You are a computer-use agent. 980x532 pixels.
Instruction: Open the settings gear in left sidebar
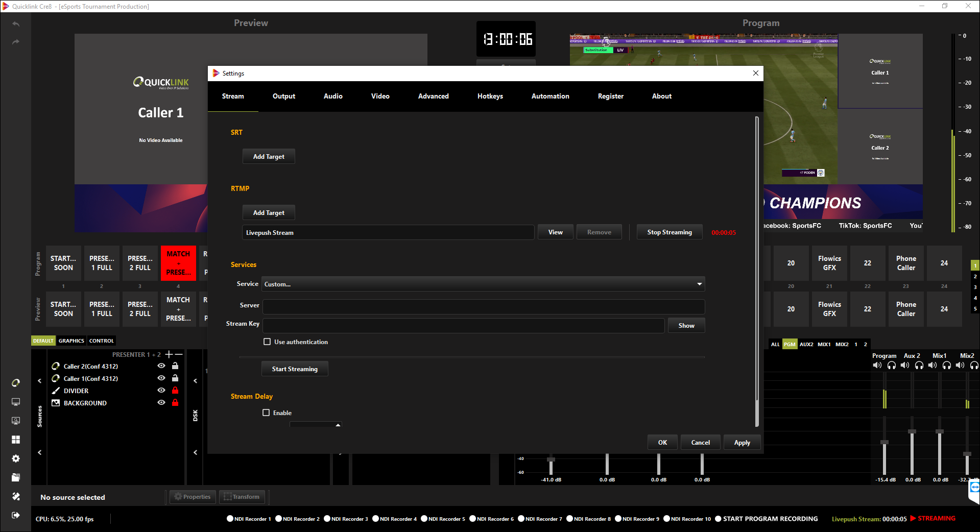pos(16,458)
